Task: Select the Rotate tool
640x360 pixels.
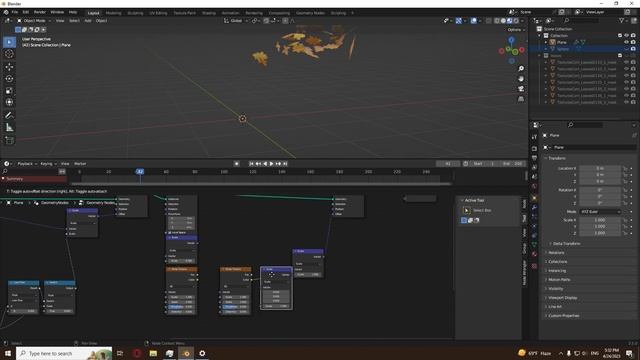Action: click(9, 79)
